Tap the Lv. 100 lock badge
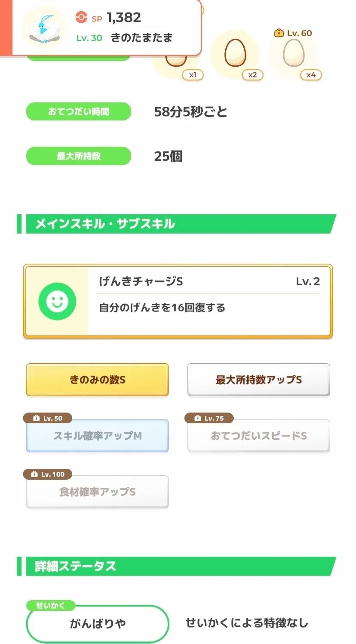The width and height of the screenshot is (356, 644). click(48, 474)
